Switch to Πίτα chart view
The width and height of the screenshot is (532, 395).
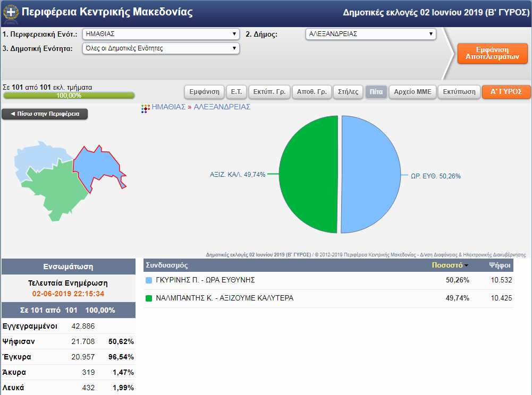tap(376, 92)
